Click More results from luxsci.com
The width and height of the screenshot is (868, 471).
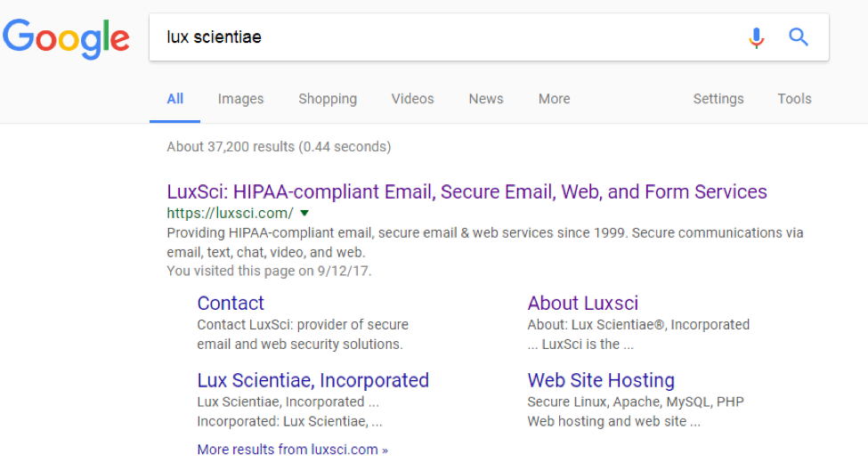coord(293,450)
